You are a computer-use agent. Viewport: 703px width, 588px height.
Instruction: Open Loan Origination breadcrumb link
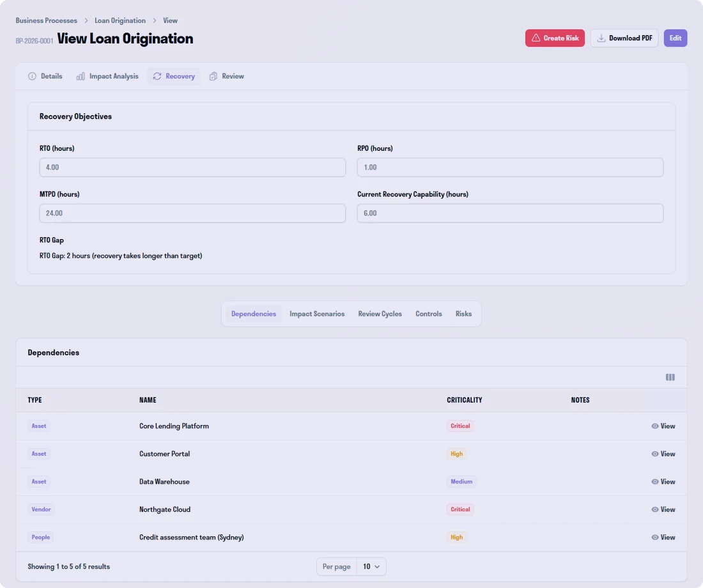(120, 20)
